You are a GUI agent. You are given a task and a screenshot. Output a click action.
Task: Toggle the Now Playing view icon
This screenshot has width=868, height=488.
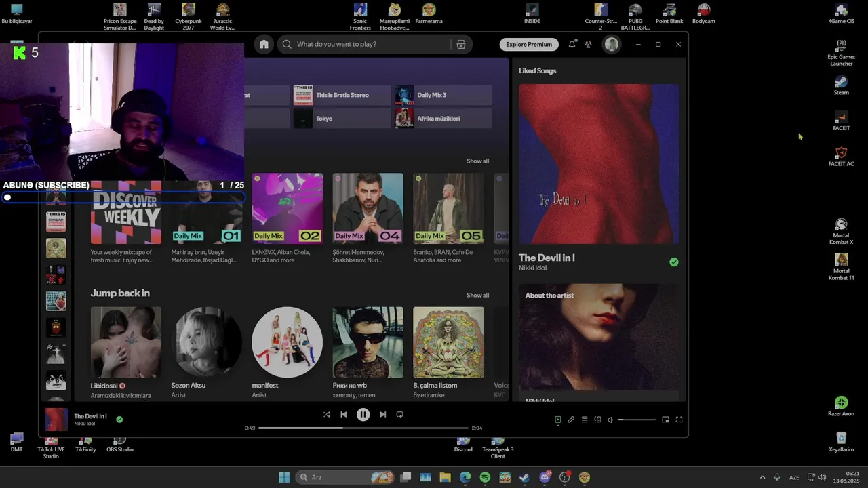(x=558, y=420)
